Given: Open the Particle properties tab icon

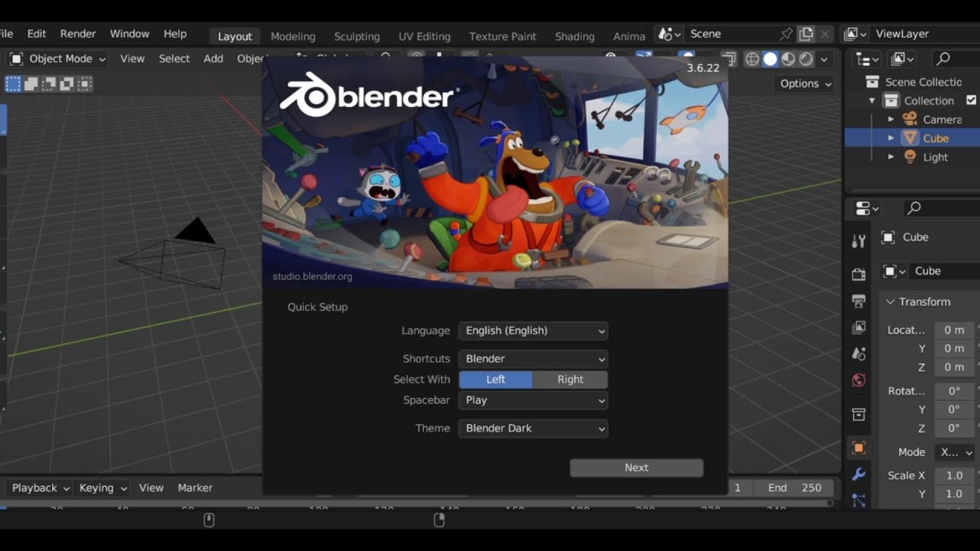Looking at the screenshot, I should (x=858, y=500).
